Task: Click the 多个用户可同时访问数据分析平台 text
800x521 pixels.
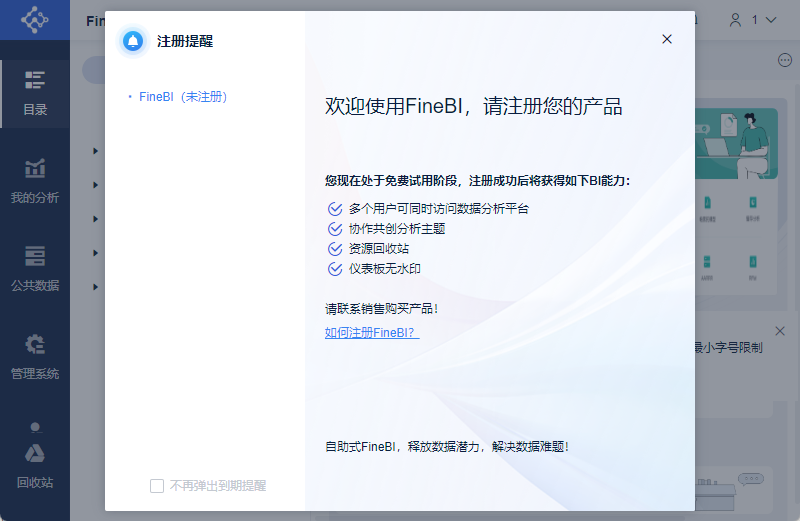Action: (x=439, y=209)
